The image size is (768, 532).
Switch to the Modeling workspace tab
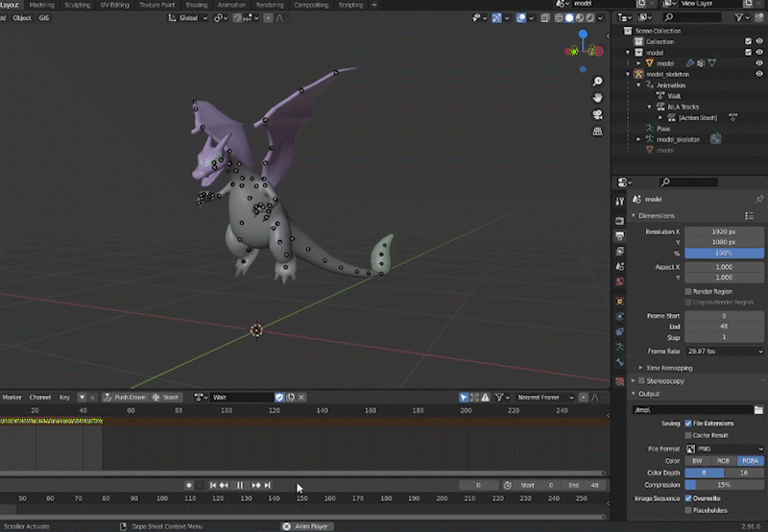pos(41,5)
